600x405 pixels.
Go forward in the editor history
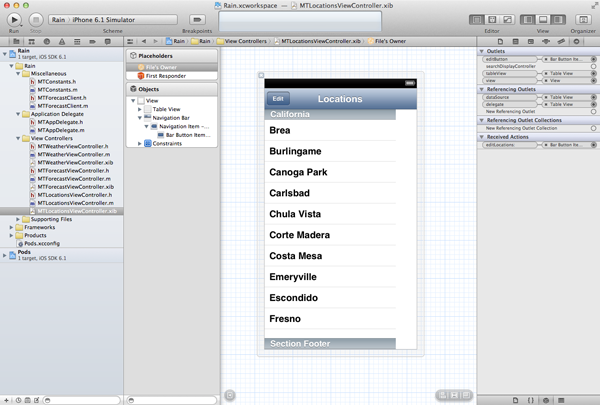pyautogui.click(x=155, y=41)
